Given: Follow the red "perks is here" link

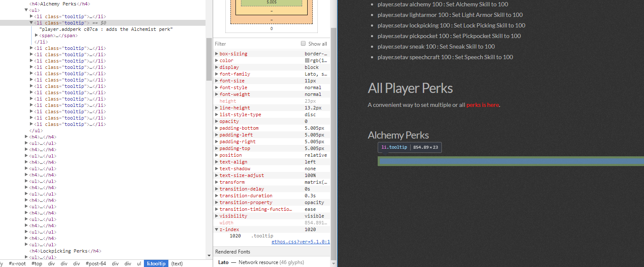Looking at the screenshot, I should (482, 105).
